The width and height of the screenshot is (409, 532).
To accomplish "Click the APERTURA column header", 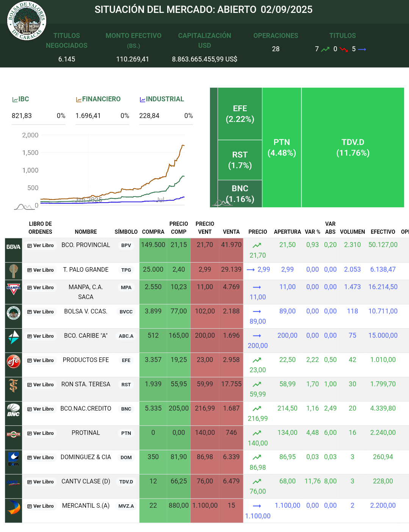I will [287, 232].
